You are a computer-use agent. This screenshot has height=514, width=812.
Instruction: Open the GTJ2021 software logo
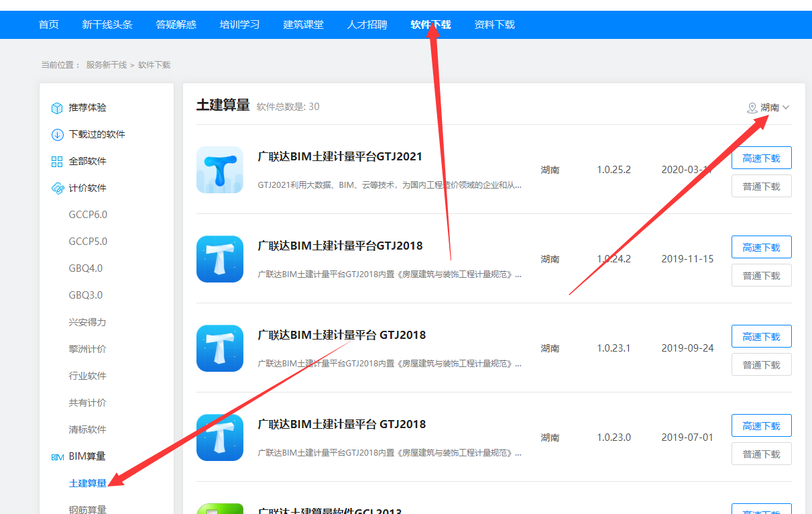(220, 170)
